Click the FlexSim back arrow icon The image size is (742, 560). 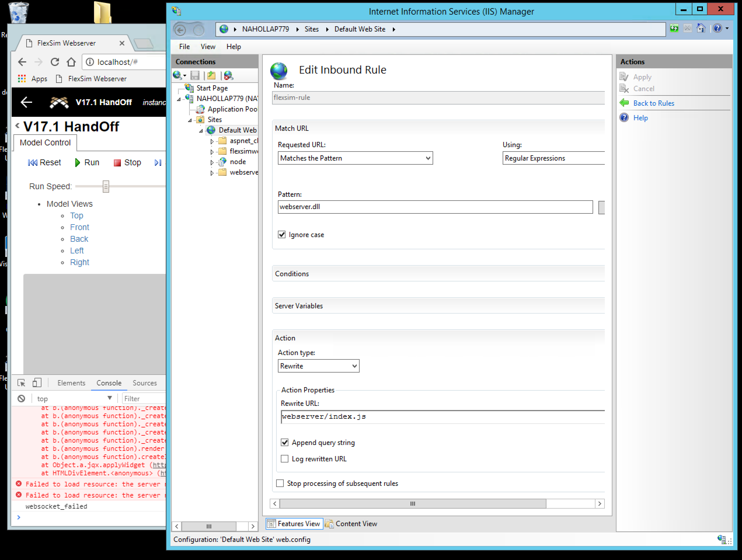(x=26, y=102)
